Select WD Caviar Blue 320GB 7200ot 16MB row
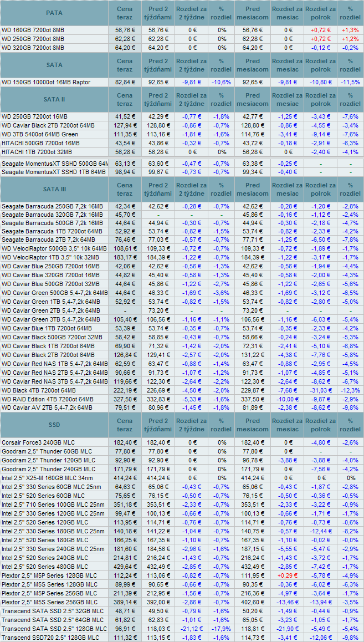 coord(51,275)
